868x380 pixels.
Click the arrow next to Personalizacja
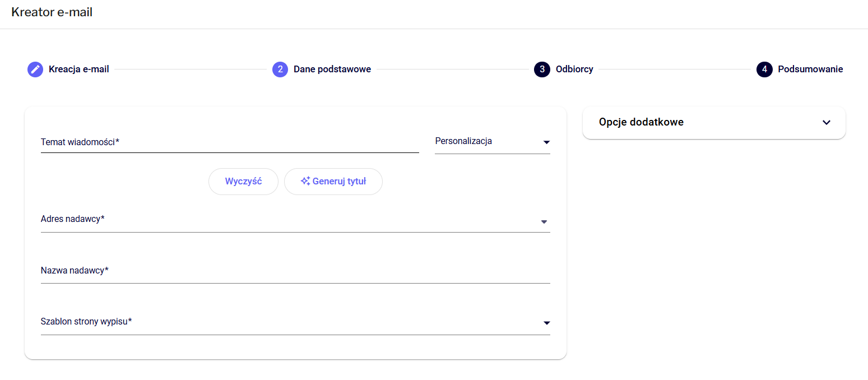[546, 142]
